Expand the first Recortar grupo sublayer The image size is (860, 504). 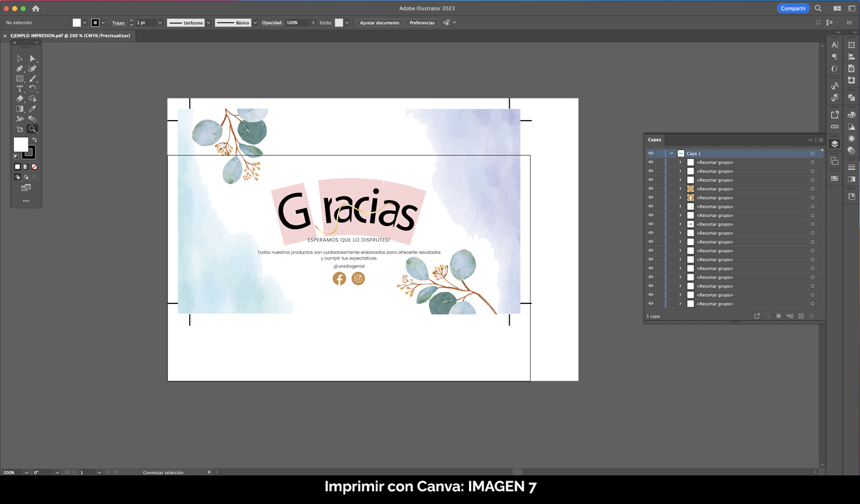[x=680, y=162]
